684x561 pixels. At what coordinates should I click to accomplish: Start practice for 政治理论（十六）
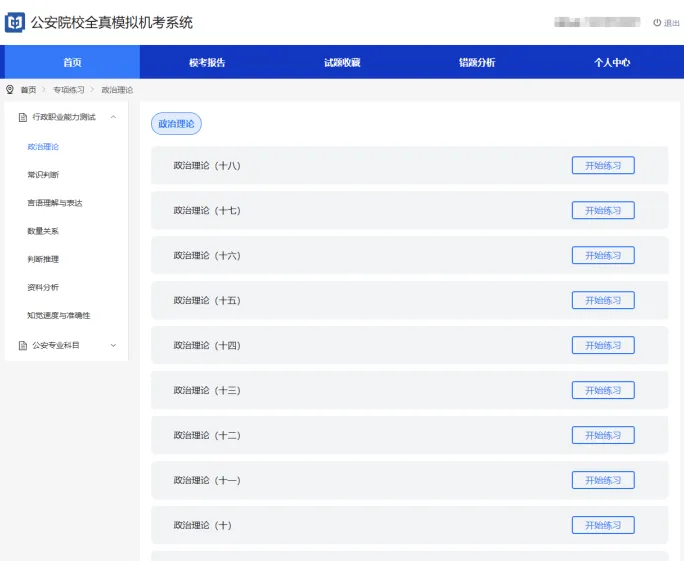[x=603, y=255]
